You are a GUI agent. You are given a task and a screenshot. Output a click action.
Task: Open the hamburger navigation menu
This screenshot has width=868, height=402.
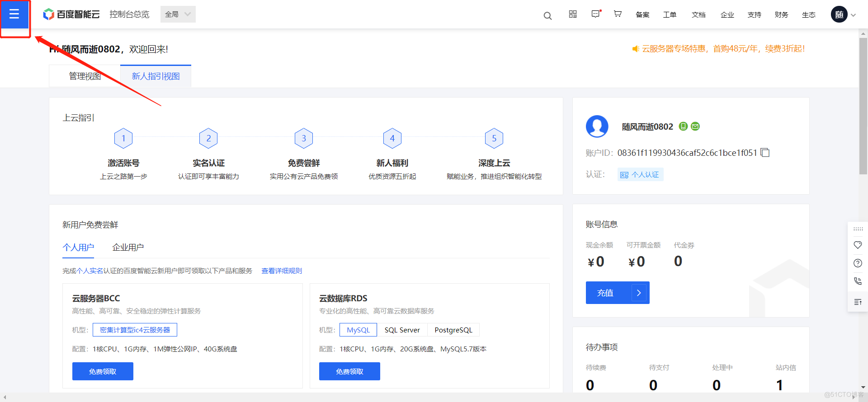(x=14, y=14)
